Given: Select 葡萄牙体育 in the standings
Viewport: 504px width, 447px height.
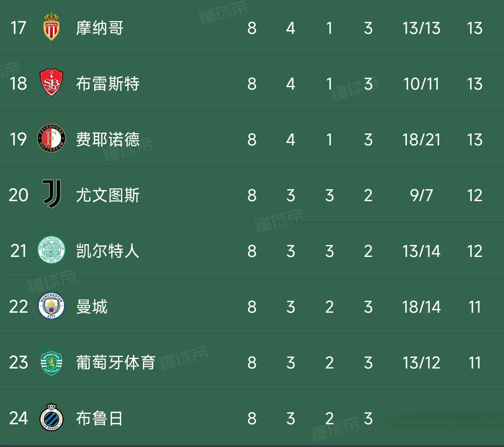Looking at the screenshot, I should pos(116,363).
